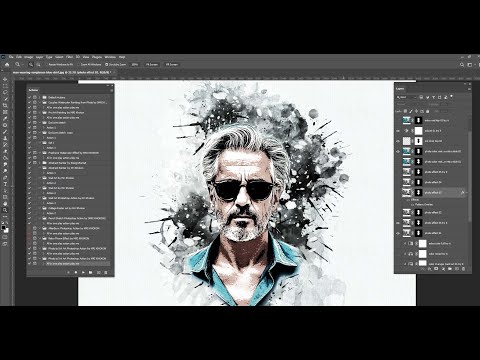Open the Edit menu
Viewport: 480px width, 360px height.
19,57
